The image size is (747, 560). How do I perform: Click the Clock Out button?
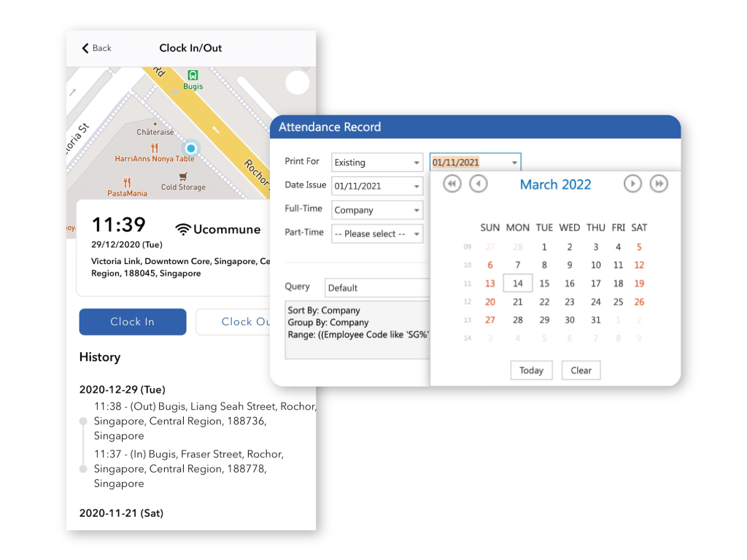coord(233,322)
